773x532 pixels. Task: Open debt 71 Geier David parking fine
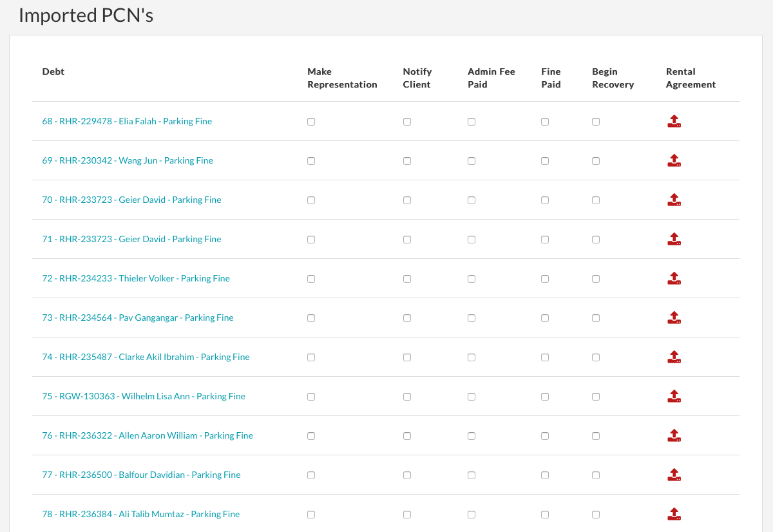[131, 239]
